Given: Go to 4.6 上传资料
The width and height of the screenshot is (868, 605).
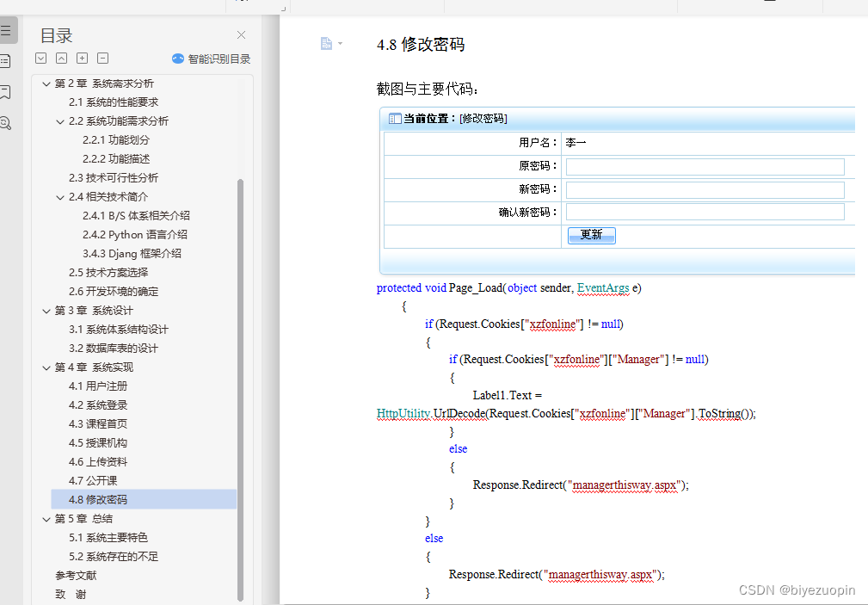Looking at the screenshot, I should point(98,462).
